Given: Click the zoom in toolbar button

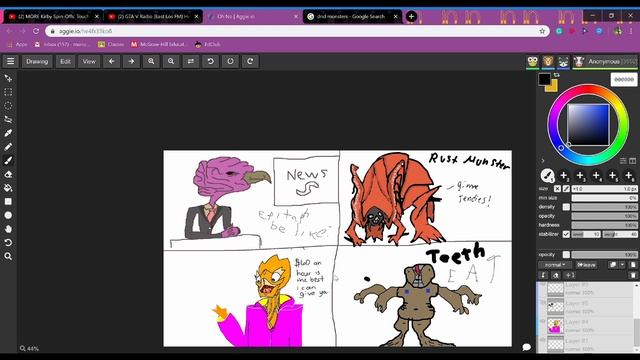Looking at the screenshot, I should (151, 61).
